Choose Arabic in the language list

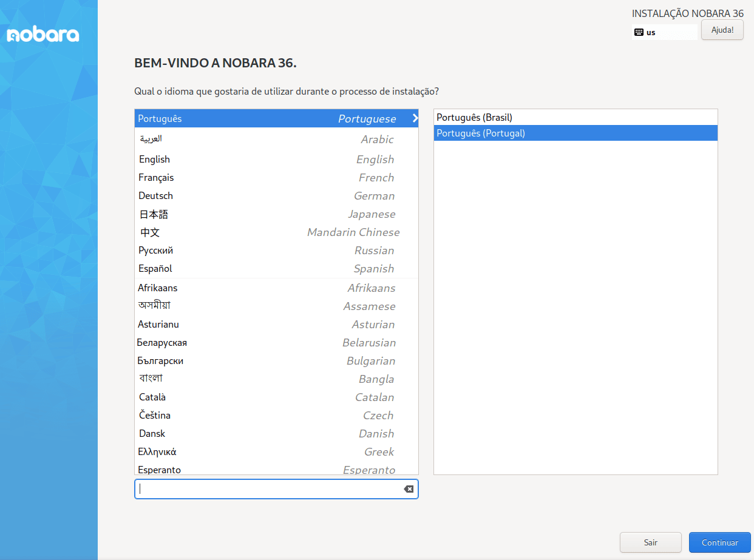click(x=276, y=139)
